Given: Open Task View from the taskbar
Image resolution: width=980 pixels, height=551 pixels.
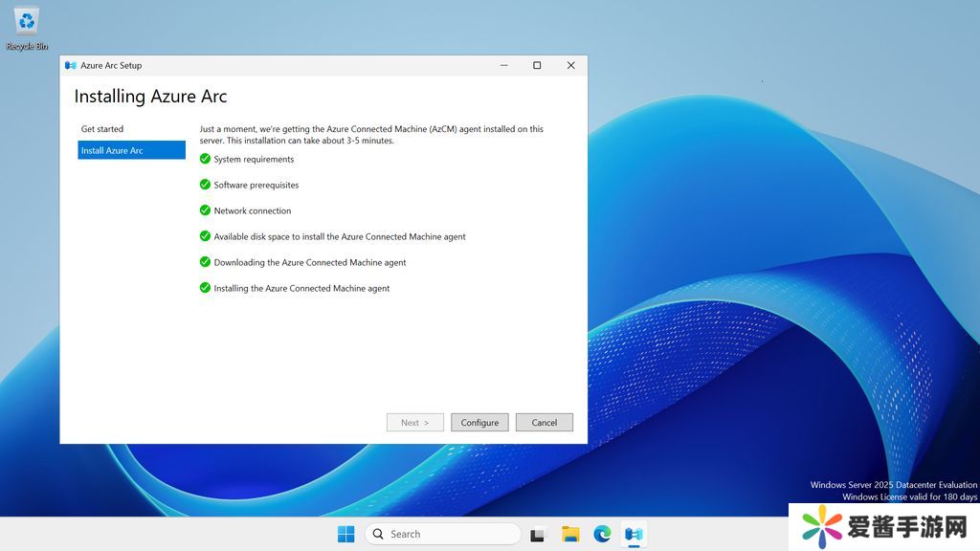Looking at the screenshot, I should click(x=538, y=534).
